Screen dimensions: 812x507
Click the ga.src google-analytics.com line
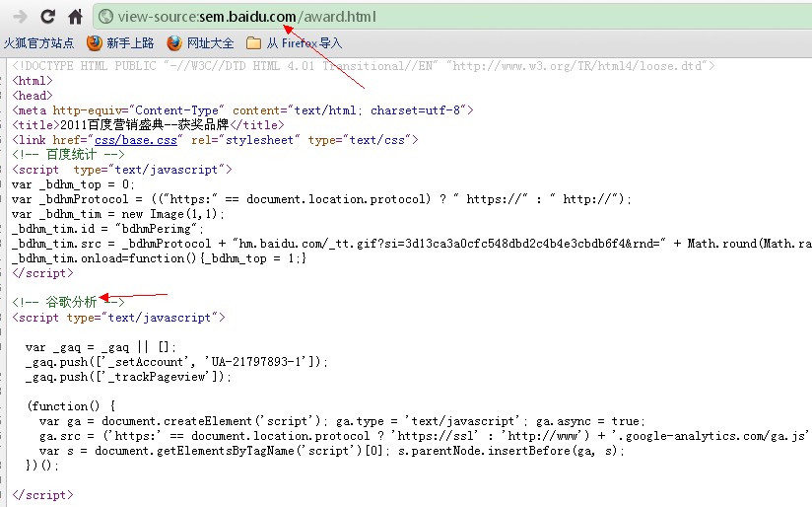(424, 436)
